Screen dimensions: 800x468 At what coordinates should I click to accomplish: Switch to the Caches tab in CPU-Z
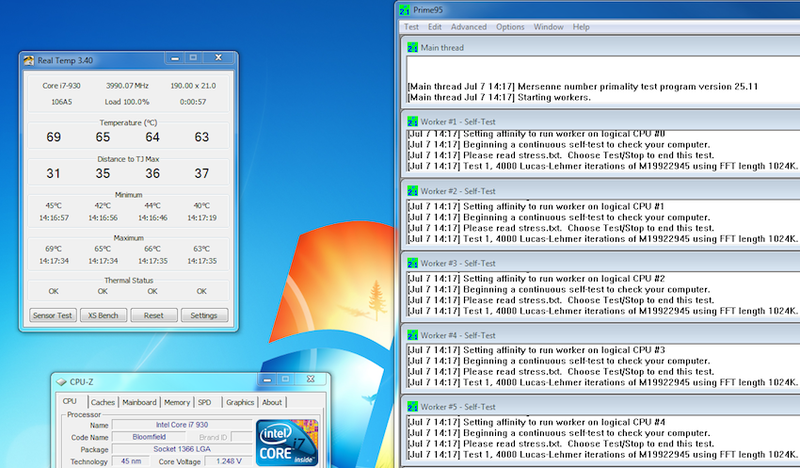pyautogui.click(x=103, y=402)
